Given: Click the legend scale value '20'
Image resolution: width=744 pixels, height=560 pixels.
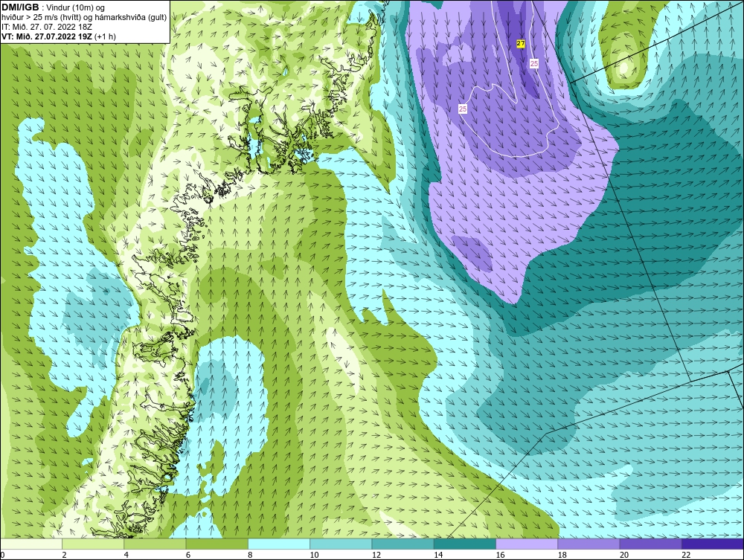Looking at the screenshot, I should pos(624,556).
